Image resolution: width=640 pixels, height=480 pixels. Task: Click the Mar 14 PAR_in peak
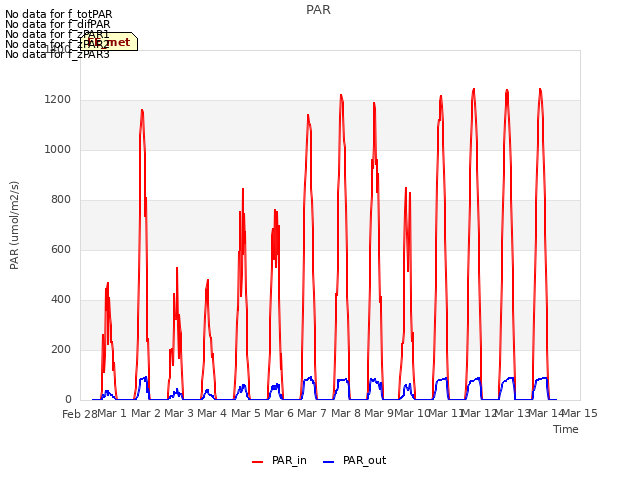[x=540, y=89]
